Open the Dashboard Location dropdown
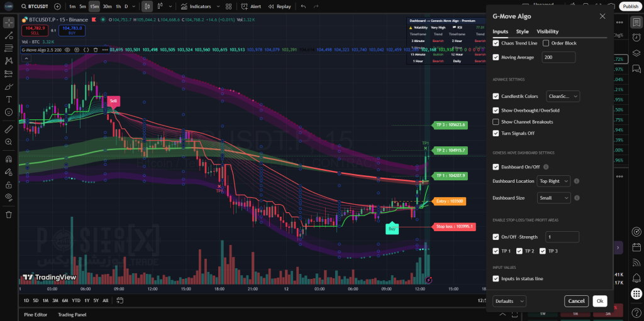Screen dimensions: 644x321 pyautogui.click(x=553, y=181)
